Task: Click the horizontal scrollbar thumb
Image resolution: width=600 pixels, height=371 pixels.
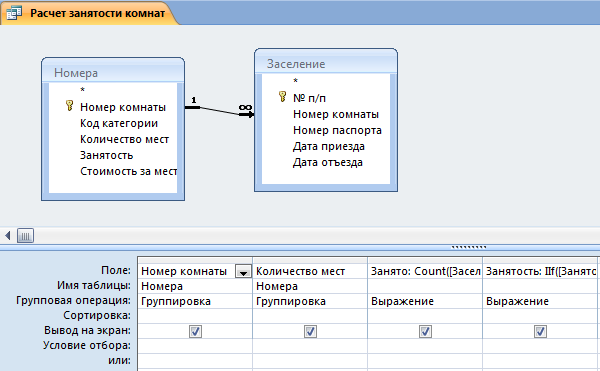Action: (x=25, y=236)
